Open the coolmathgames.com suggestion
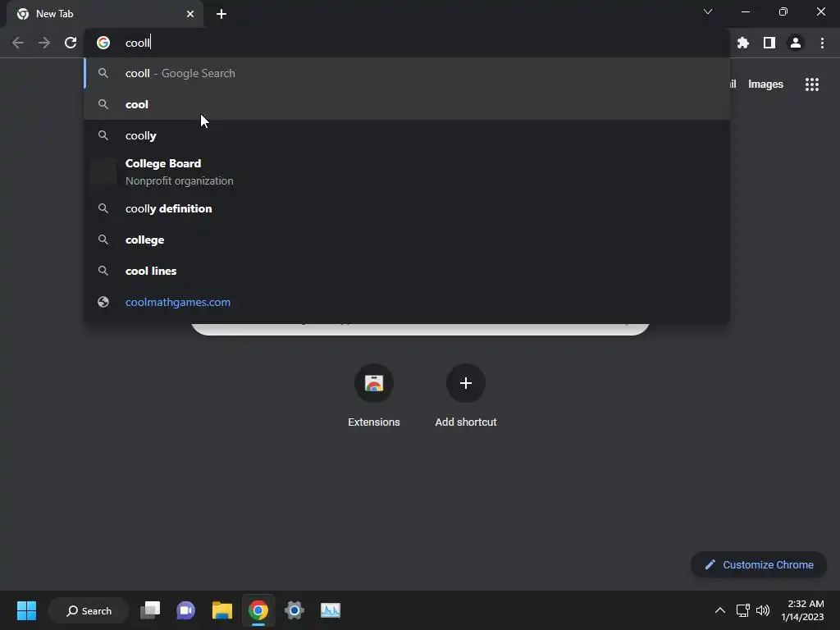840x630 pixels. pos(407,302)
